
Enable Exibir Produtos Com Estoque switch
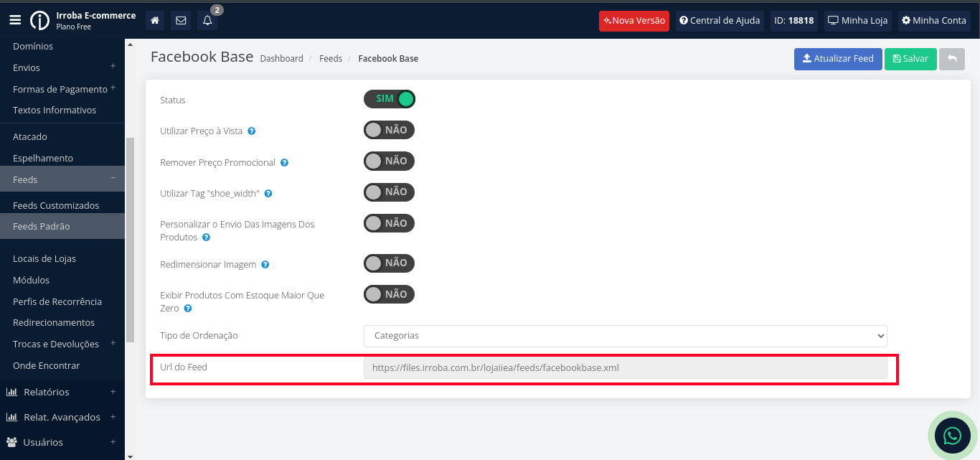(x=390, y=294)
